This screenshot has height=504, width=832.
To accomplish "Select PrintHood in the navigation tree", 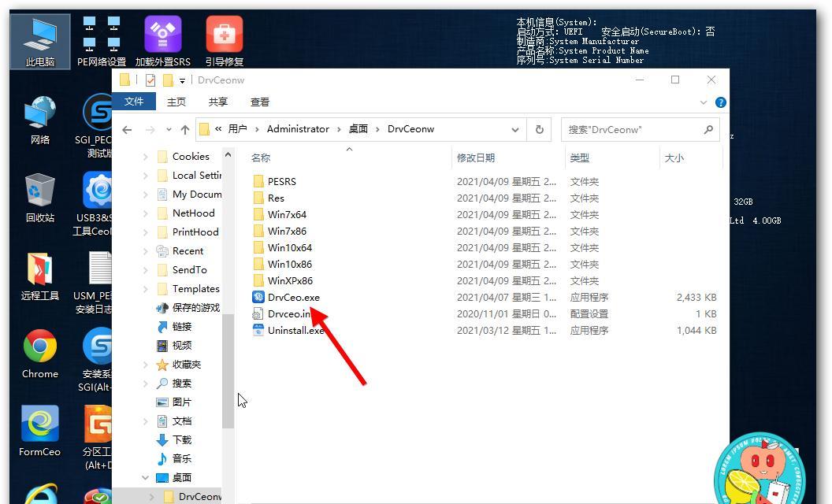I will point(195,232).
